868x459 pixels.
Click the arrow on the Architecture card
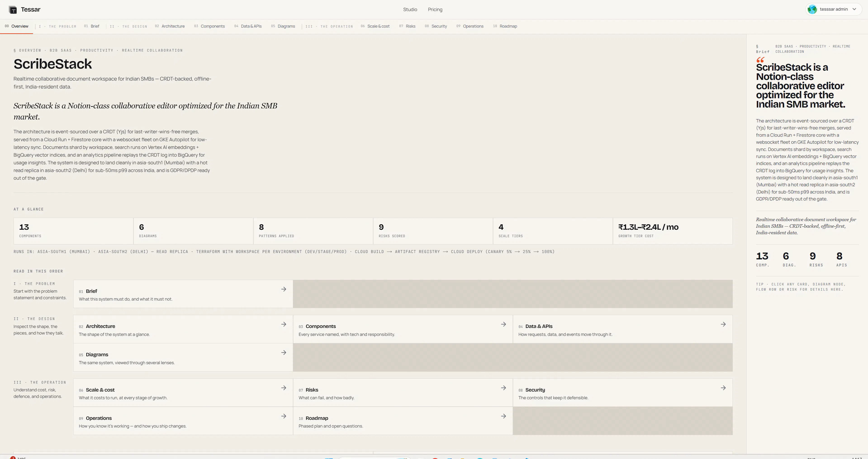[284, 324]
